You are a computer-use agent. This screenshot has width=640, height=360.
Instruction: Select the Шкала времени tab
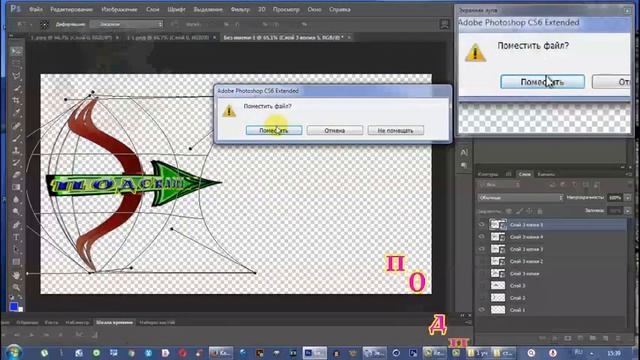click(x=114, y=322)
